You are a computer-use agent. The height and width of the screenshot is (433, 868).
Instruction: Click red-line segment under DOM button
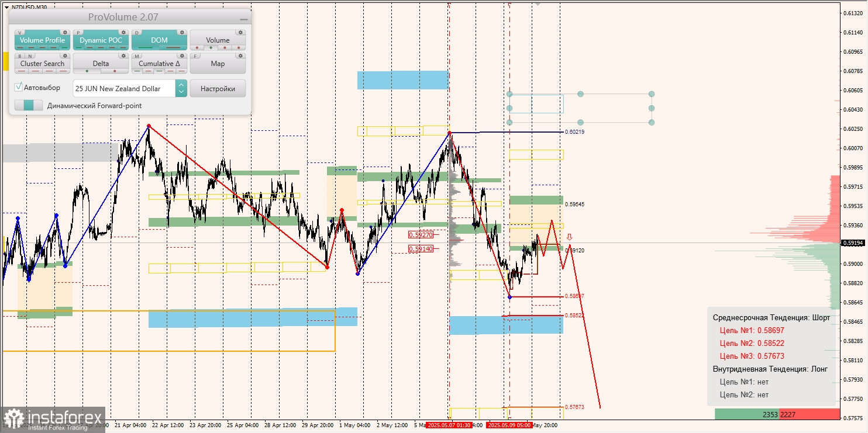pyautogui.click(x=173, y=48)
